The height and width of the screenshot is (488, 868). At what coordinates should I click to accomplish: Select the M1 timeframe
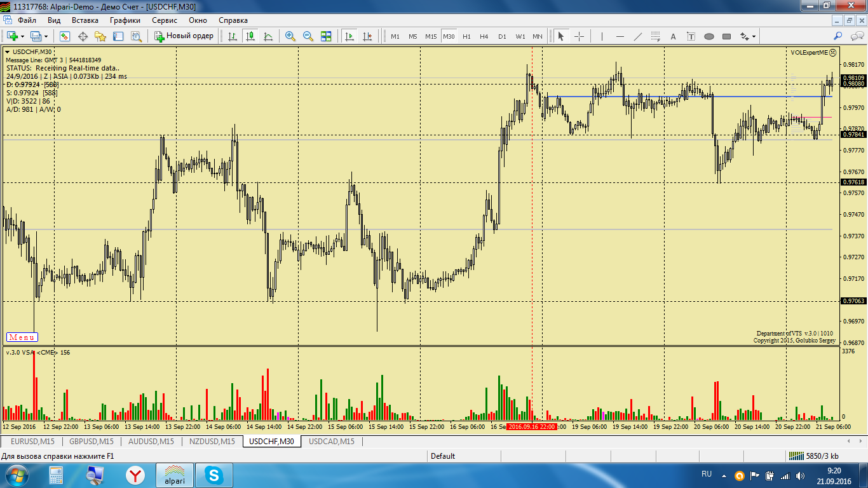(395, 36)
